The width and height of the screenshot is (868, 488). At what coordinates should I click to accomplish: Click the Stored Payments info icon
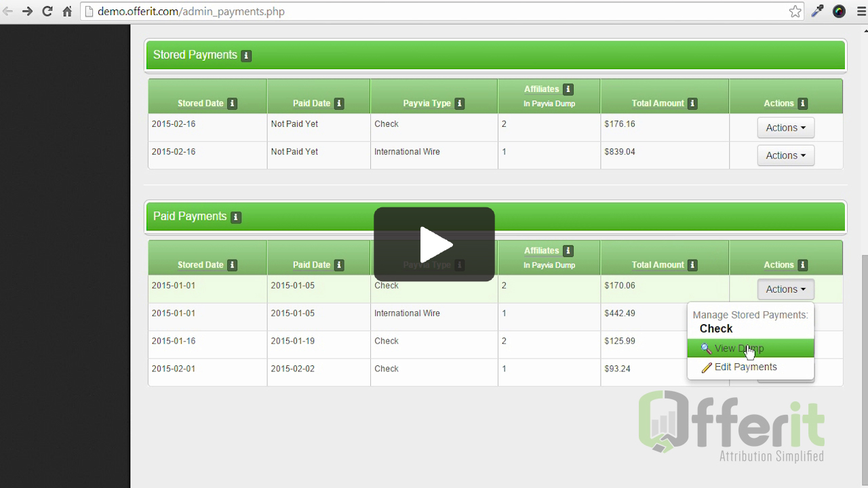[245, 56]
